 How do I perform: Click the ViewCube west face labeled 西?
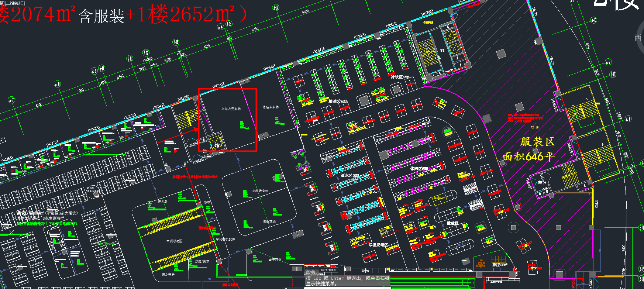click(638, 38)
